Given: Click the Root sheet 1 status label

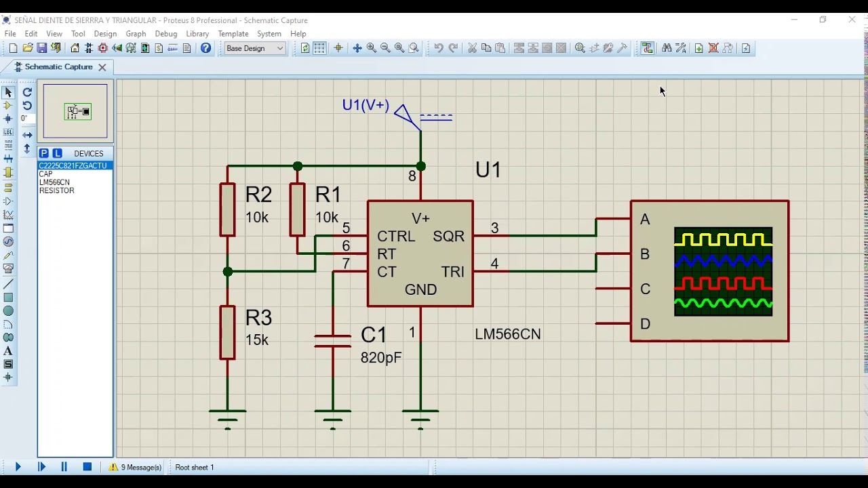Looking at the screenshot, I should pyautogui.click(x=195, y=467).
